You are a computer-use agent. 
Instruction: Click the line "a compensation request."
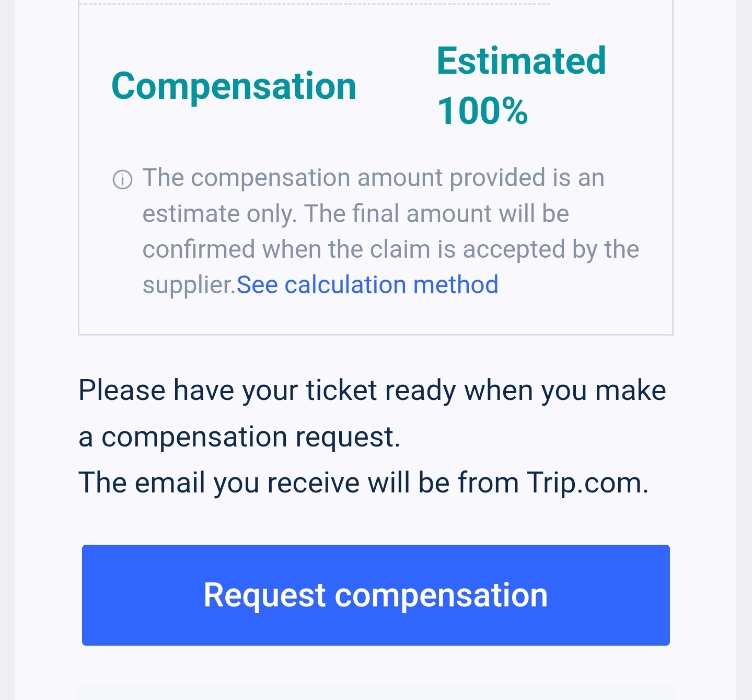click(x=239, y=437)
